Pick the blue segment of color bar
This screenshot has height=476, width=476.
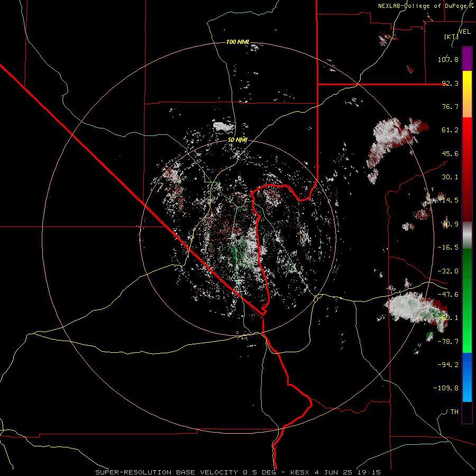(467, 377)
